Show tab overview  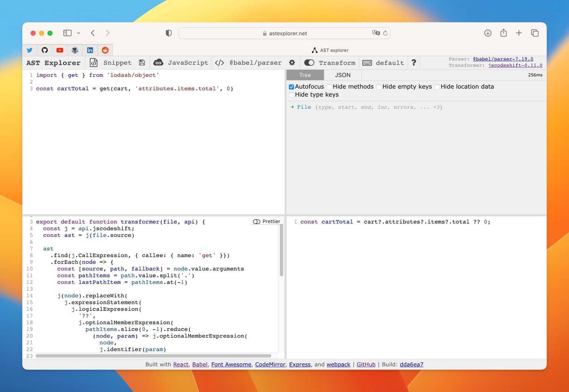point(535,33)
